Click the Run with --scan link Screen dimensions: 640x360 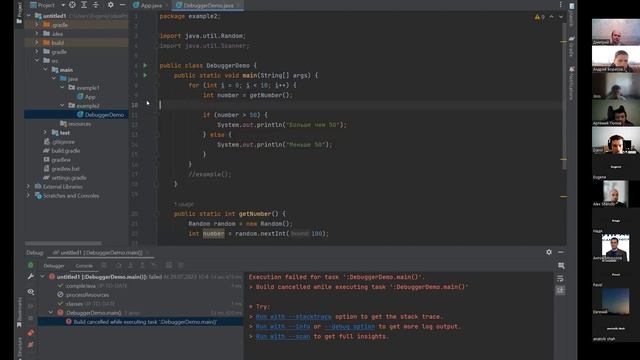pos(282,336)
